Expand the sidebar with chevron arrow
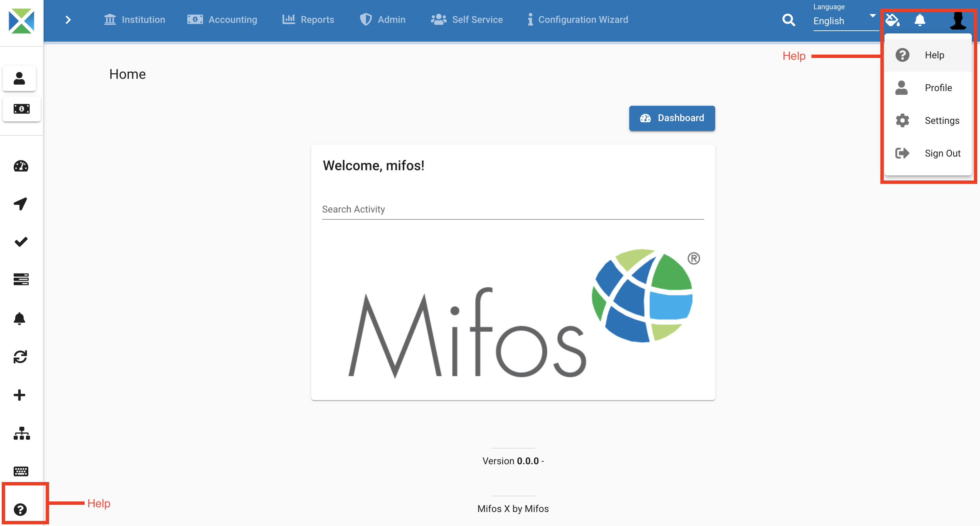Viewport: 980px width, 526px height. (x=68, y=20)
